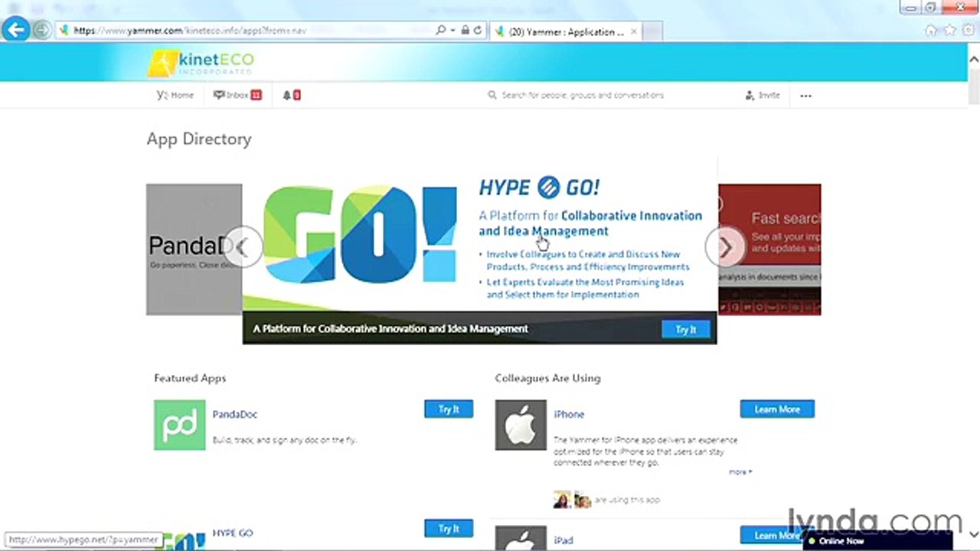The image size is (980, 551).
Task: Click the Yammer search field for people and groups
Action: [583, 95]
